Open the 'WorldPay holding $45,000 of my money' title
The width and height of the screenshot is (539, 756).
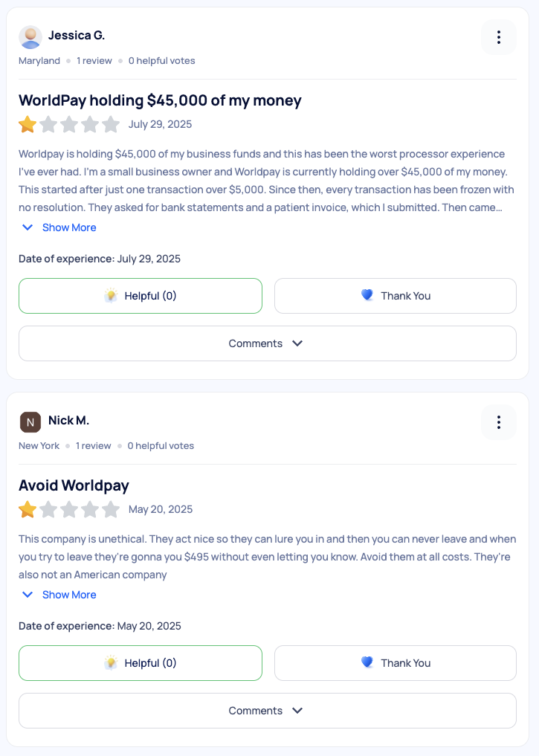160,100
